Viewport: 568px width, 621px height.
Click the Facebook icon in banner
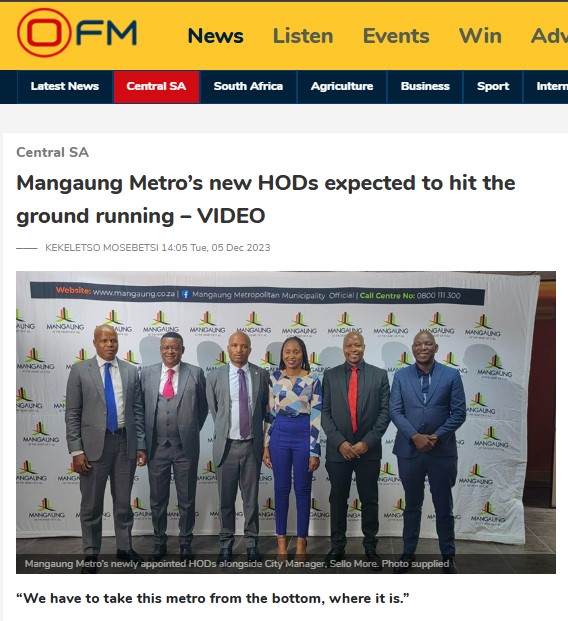185,294
